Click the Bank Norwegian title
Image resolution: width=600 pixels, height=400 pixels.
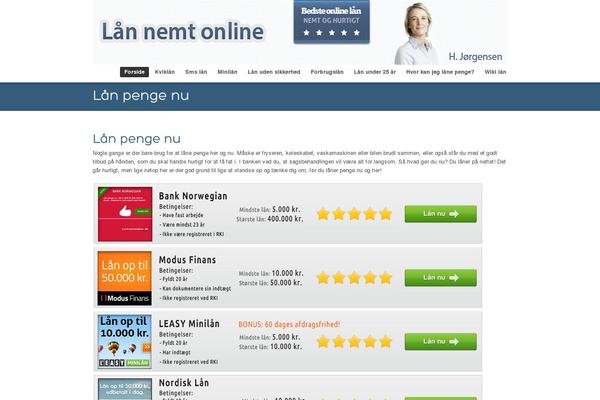point(193,196)
